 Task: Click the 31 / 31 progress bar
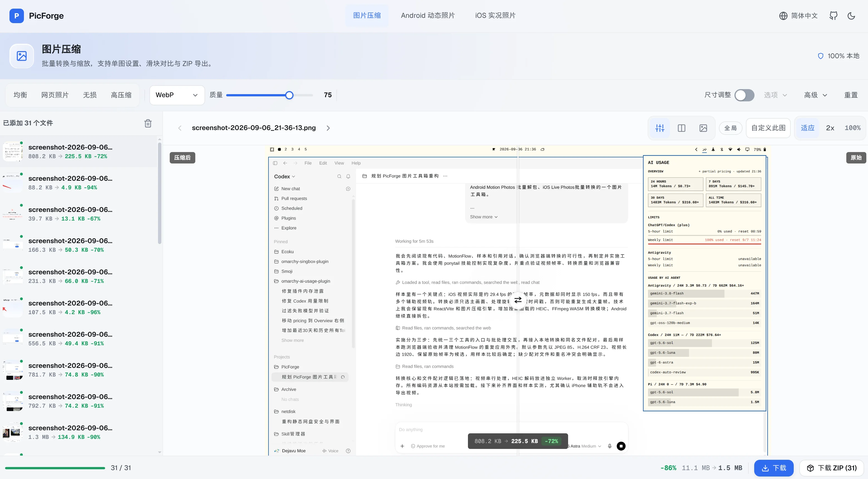[55, 468]
